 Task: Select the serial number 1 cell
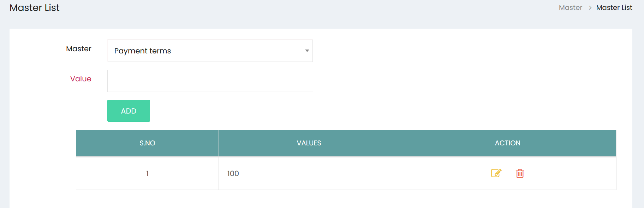(x=147, y=174)
